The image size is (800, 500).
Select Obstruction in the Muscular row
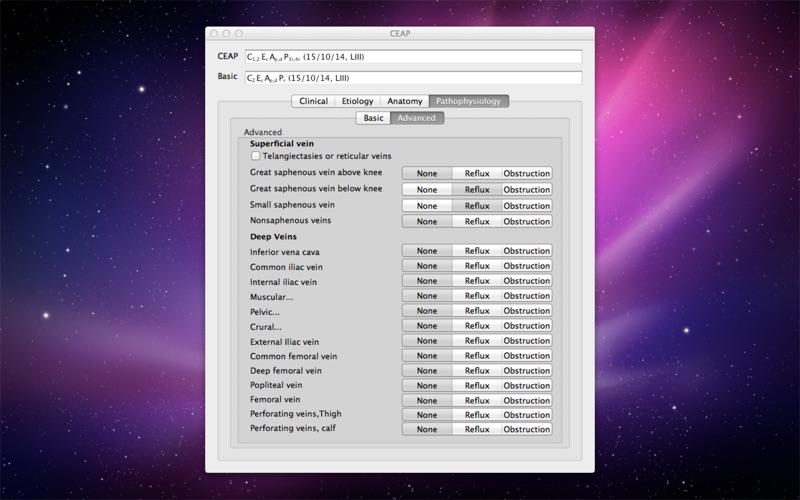pos(527,296)
